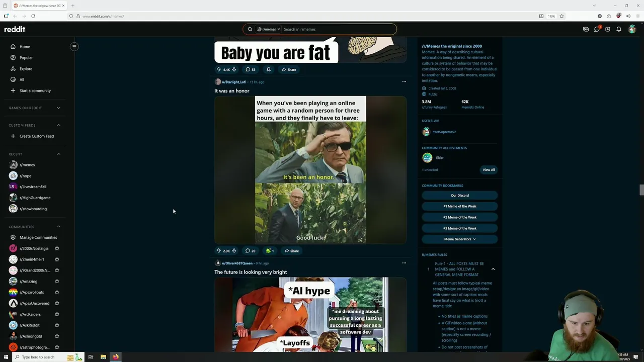Open the Explore page
The height and width of the screenshot is (362, 644).
click(26, 69)
